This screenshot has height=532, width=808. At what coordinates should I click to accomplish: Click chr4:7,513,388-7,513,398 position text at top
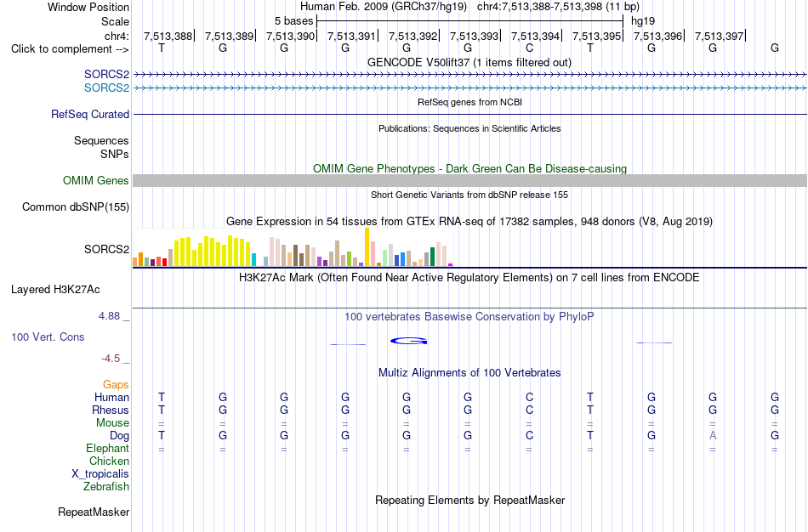558,7
